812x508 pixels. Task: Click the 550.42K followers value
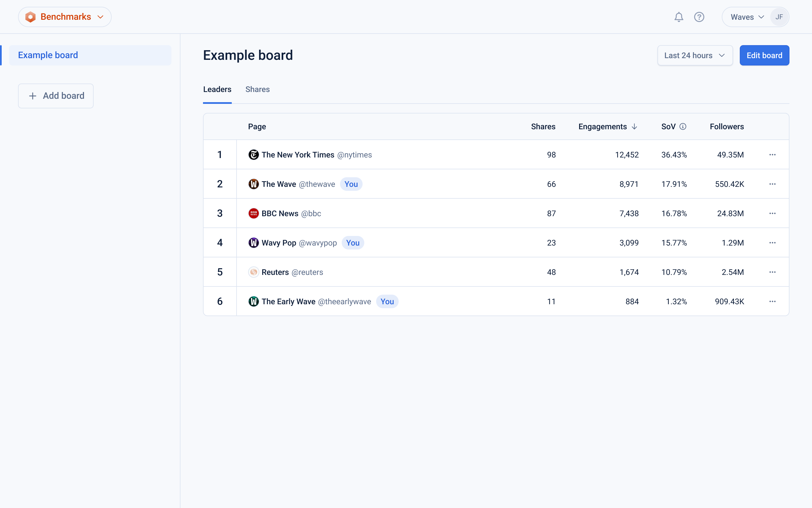pos(729,184)
